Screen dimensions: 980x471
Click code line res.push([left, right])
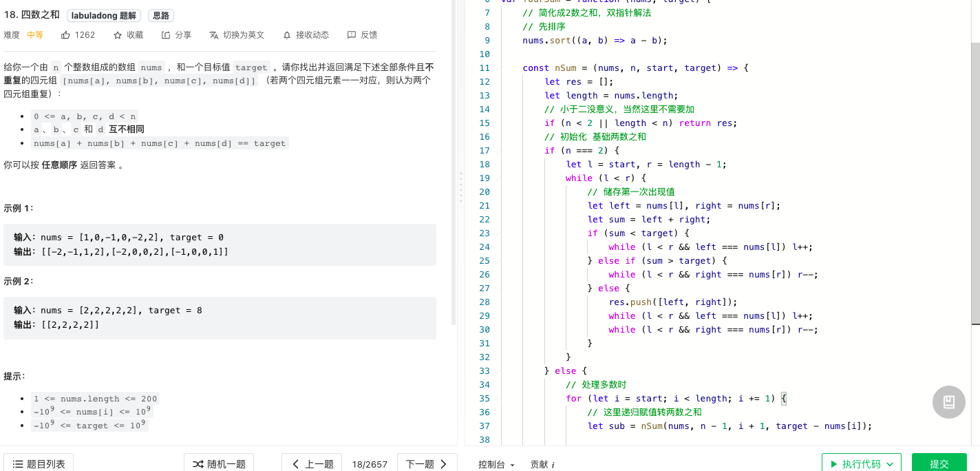[673, 302]
